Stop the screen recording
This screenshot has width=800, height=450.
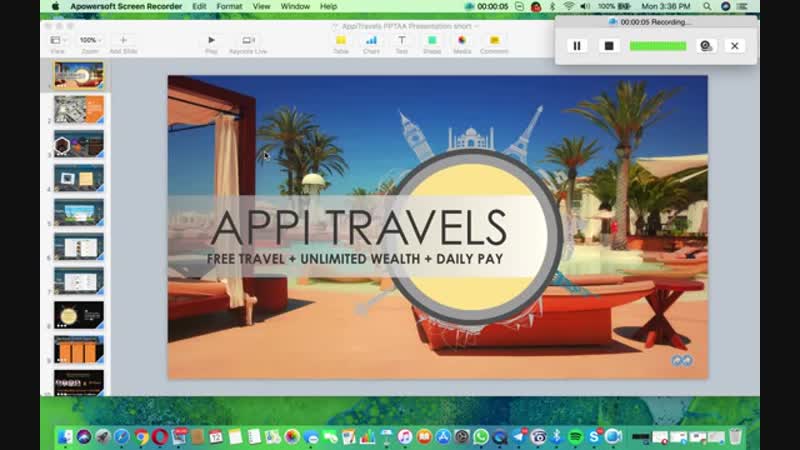pyautogui.click(x=609, y=46)
